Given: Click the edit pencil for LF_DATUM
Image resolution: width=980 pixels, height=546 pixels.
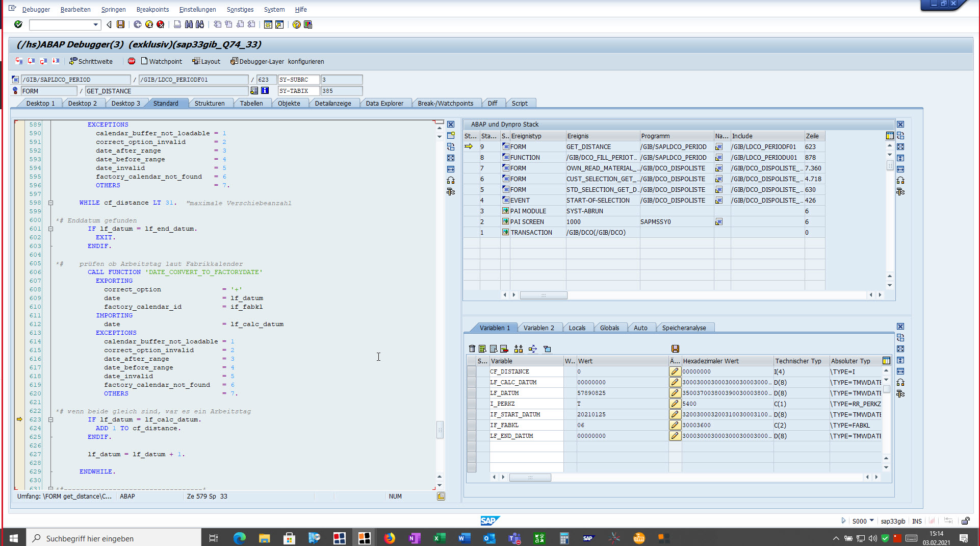Looking at the screenshot, I should (675, 393).
